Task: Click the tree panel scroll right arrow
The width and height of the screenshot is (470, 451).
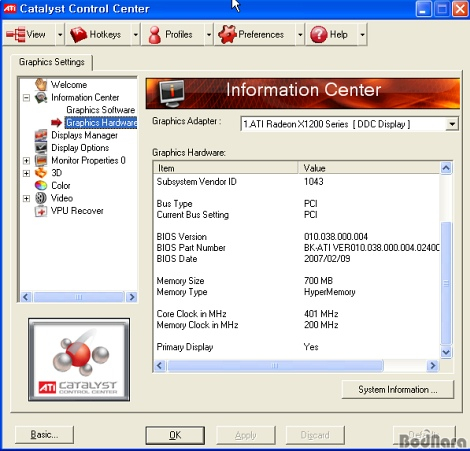Action: (x=132, y=297)
